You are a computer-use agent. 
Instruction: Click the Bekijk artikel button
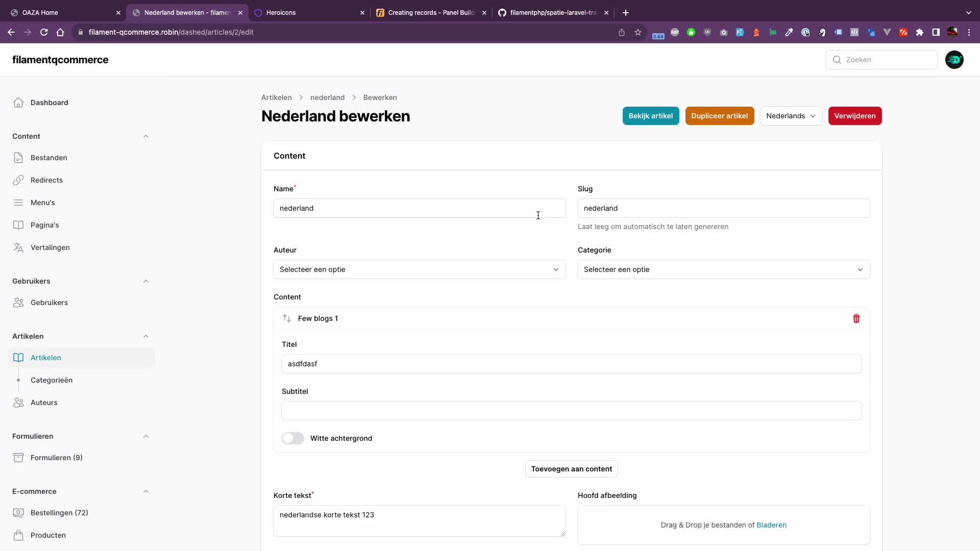[x=650, y=116]
